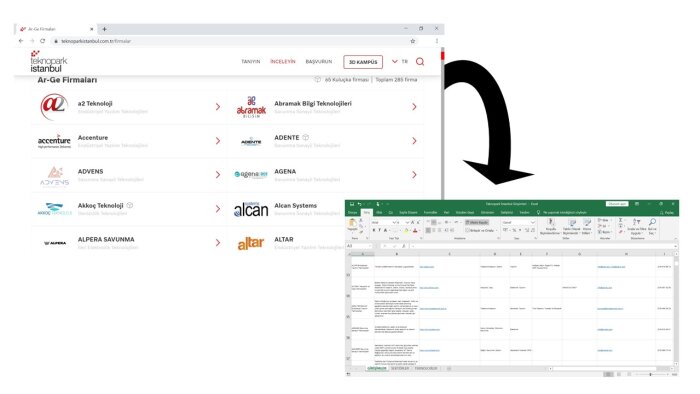Open the Dosya tab in Excel

click(353, 213)
